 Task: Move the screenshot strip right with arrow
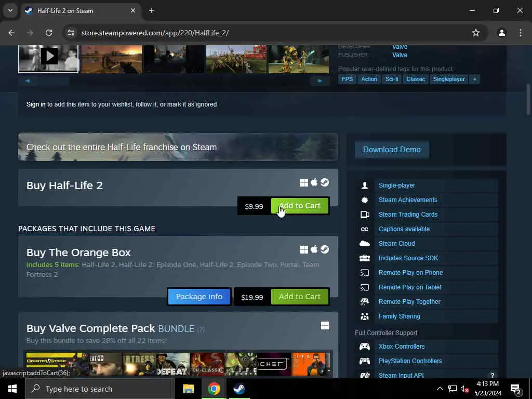[320, 81]
